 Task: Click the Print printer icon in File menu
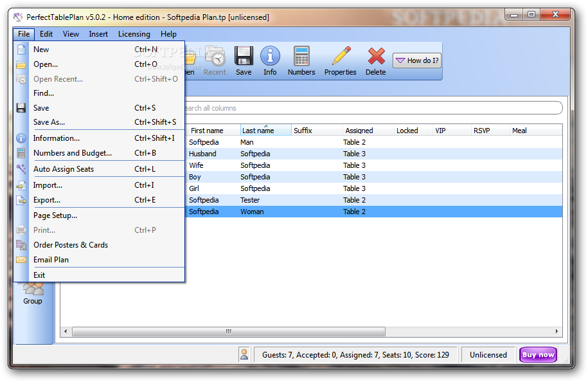tap(21, 230)
